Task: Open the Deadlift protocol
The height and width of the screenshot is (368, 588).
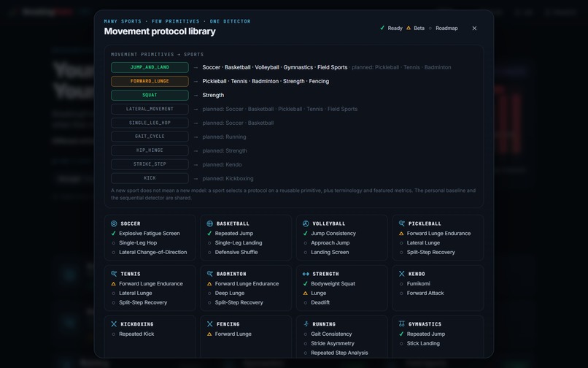Action: click(320, 302)
